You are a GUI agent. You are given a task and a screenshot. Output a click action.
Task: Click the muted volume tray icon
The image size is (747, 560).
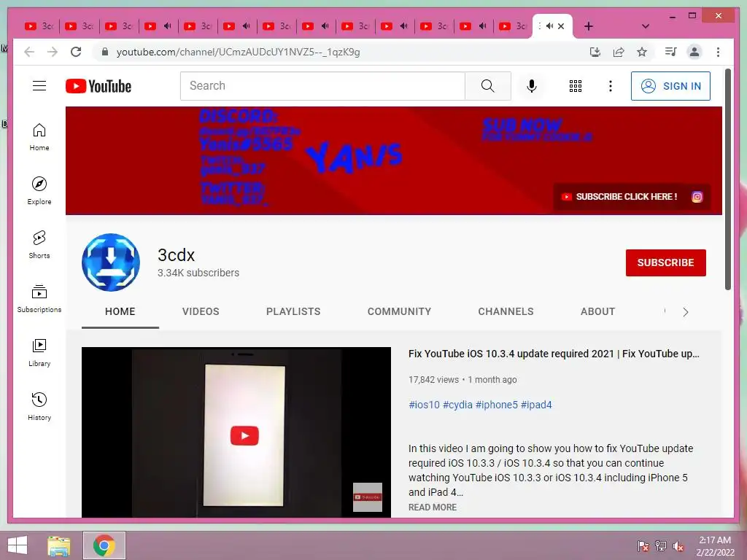(x=678, y=545)
